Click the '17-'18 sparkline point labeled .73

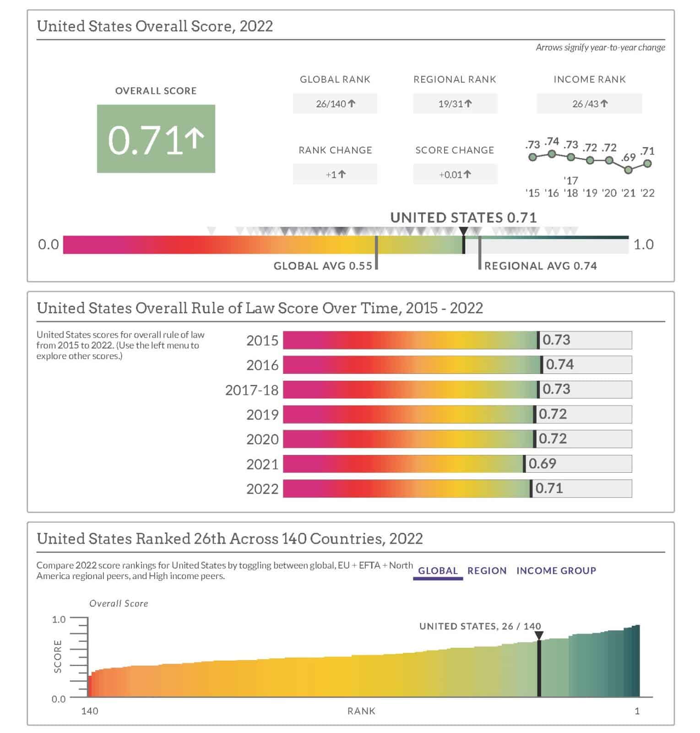571,157
